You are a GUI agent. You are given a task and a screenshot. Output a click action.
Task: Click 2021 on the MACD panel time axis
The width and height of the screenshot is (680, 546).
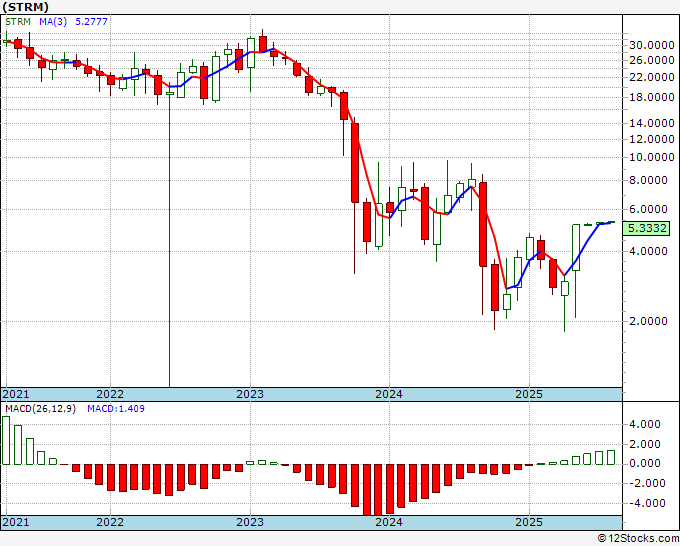[16, 522]
